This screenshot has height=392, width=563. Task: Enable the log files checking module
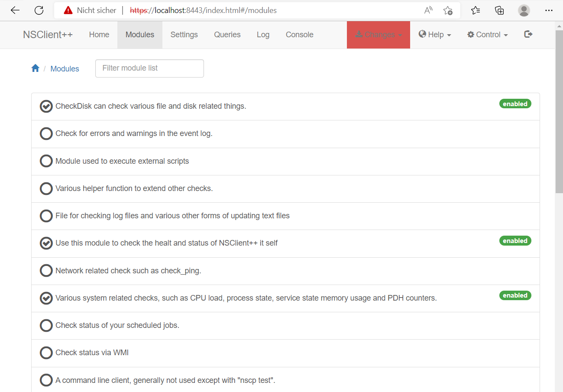[46, 216]
